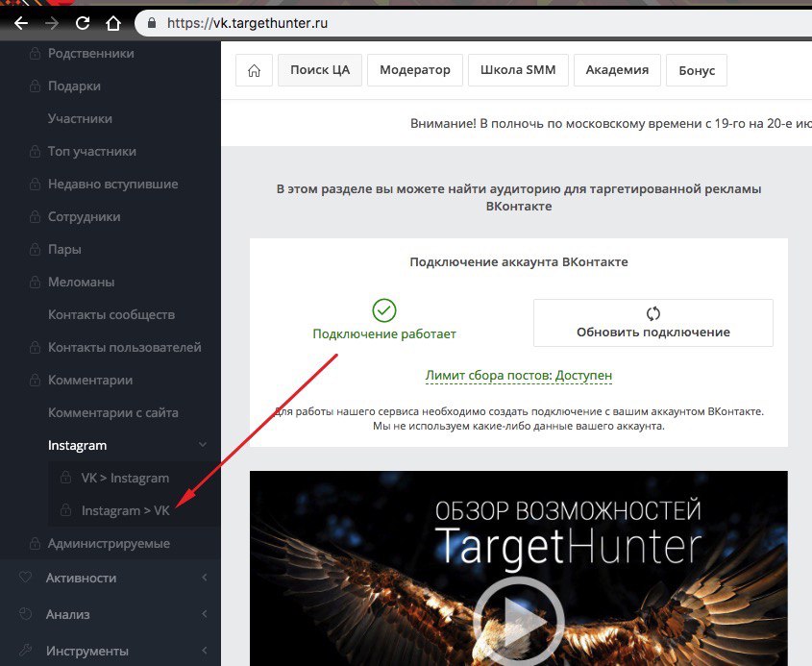812x666 pixels.
Task: Open the Участники sidebar item
Action: (80, 118)
